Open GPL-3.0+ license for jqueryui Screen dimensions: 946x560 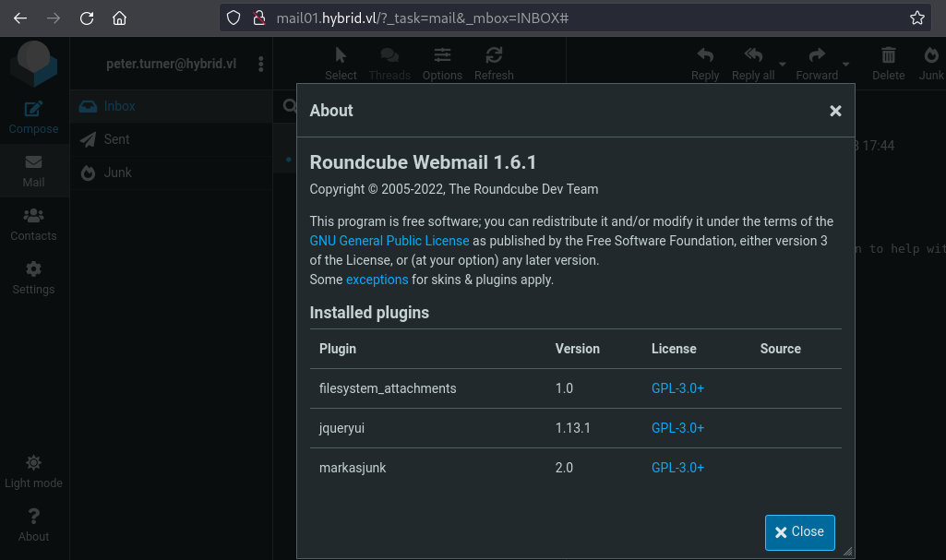(677, 428)
